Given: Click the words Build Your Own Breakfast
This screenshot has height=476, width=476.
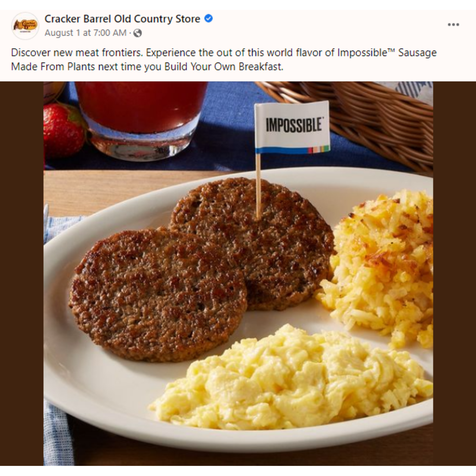Looking at the screenshot, I should coord(223,67).
